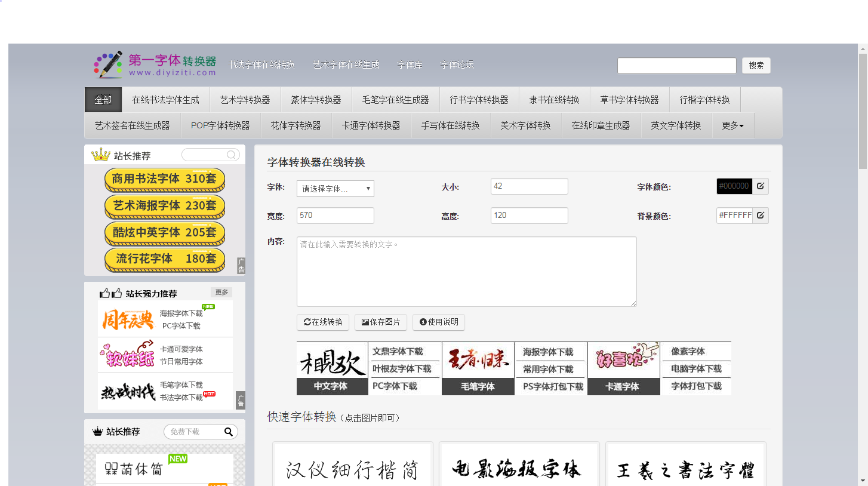
Task: Open 美术字体转换 category
Action: [x=526, y=126]
